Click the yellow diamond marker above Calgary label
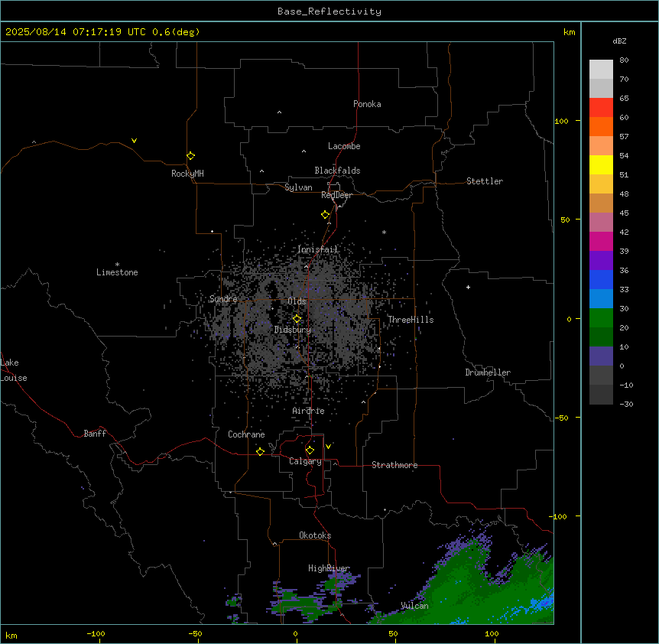The image size is (659, 644). 310,450
